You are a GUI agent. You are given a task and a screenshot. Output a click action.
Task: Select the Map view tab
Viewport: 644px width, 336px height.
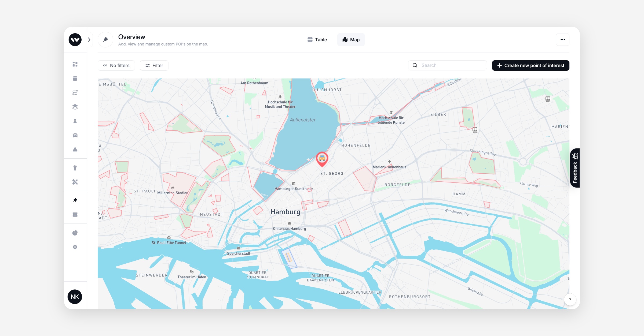click(351, 40)
